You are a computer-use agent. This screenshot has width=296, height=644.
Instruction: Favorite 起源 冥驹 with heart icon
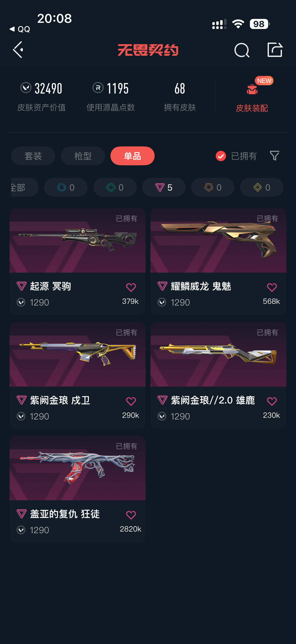coord(131,287)
